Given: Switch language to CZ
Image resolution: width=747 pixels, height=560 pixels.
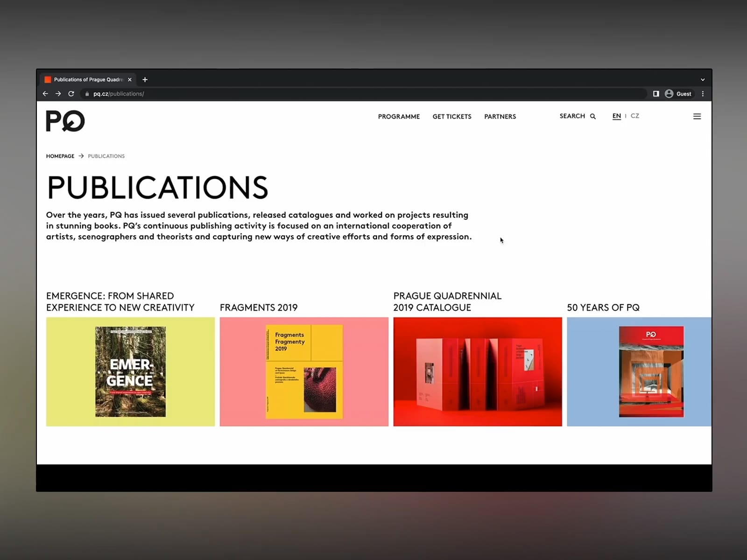Looking at the screenshot, I should (635, 116).
